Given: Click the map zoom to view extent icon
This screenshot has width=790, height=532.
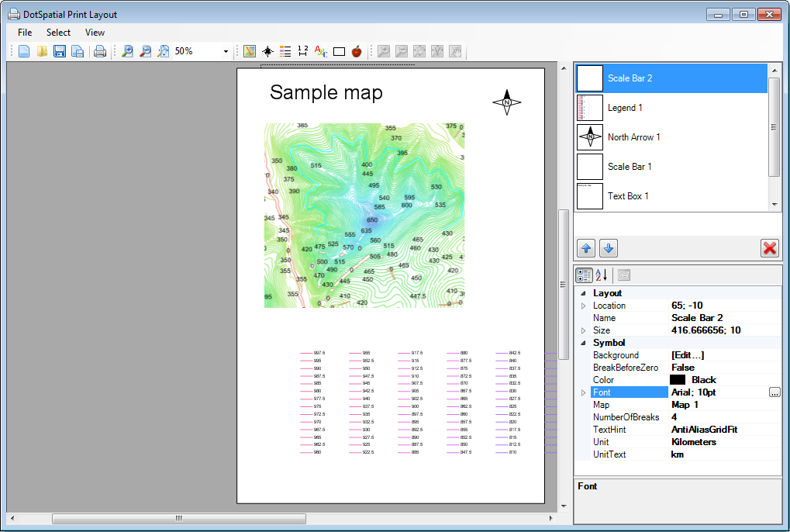Looking at the screenshot, I should [436, 51].
